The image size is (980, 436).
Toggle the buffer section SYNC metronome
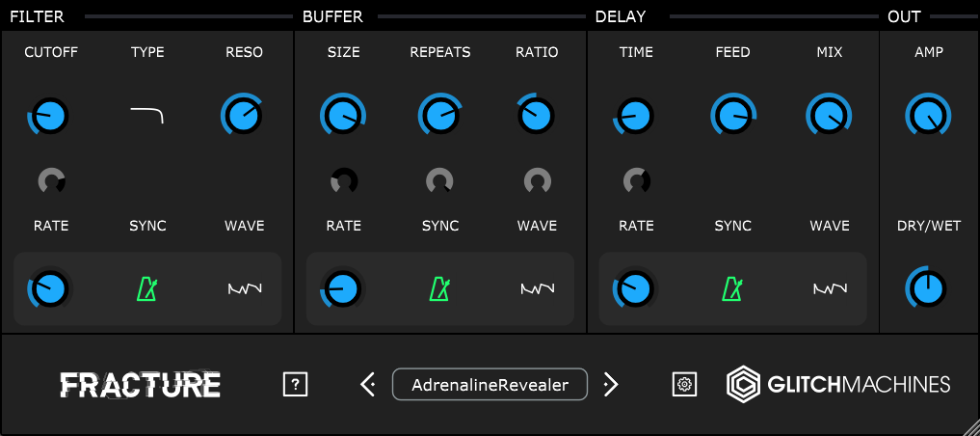coord(440,289)
